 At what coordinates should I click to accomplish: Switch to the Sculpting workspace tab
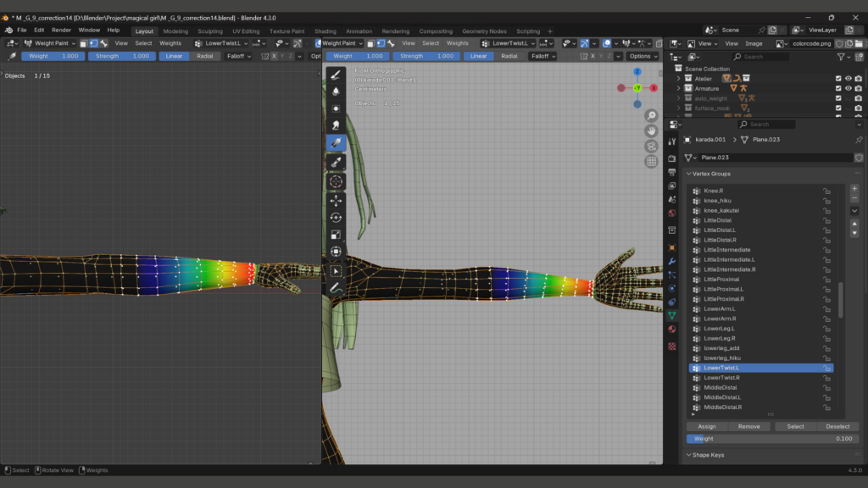pyautogui.click(x=209, y=31)
